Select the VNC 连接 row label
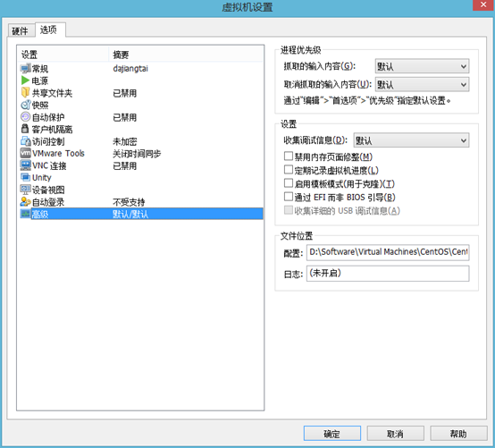 click(49, 165)
